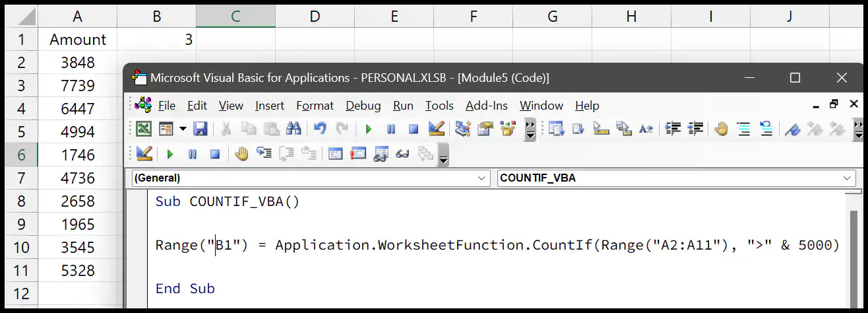Expand the Edit toolbar overflow options

point(857,130)
